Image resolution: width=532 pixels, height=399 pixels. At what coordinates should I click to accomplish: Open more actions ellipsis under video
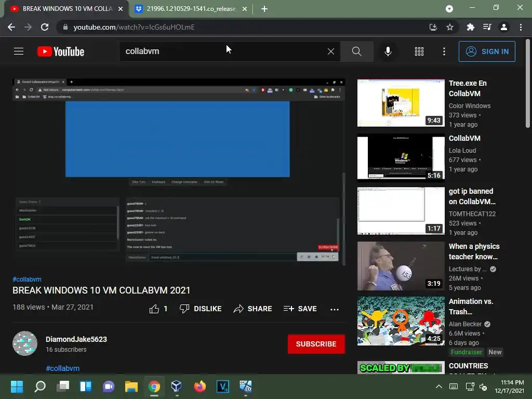click(335, 309)
